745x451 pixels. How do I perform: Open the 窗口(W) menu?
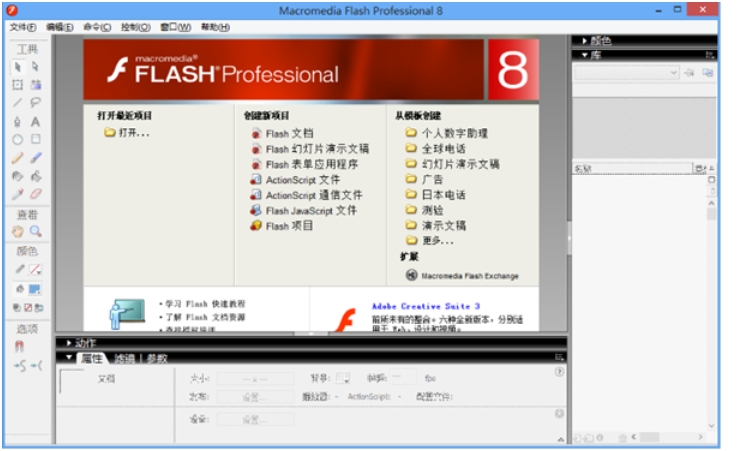coord(175,27)
